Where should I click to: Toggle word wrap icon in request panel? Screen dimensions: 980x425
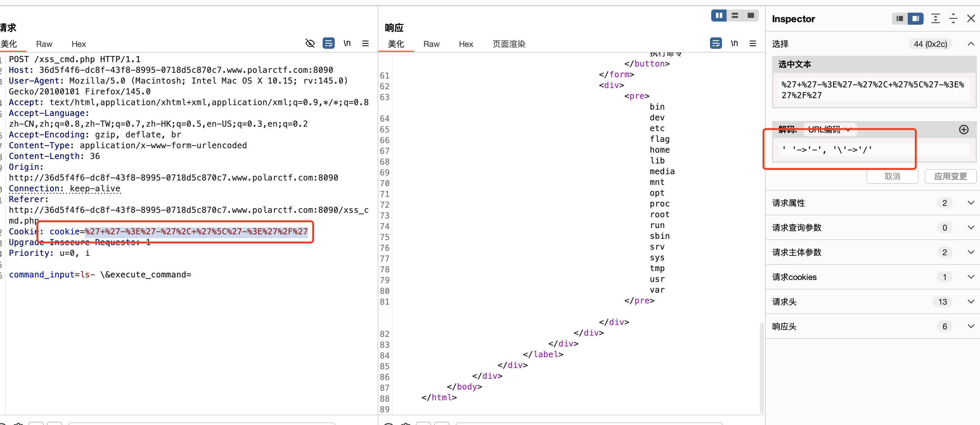(x=328, y=43)
